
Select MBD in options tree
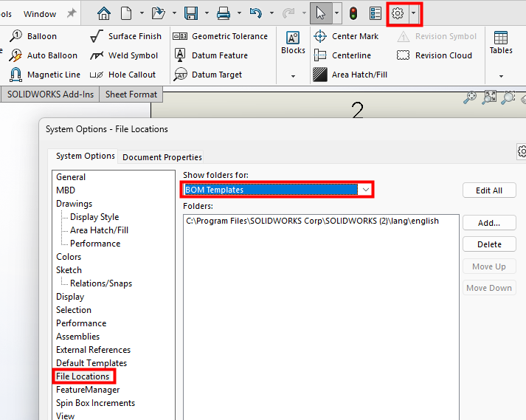click(x=66, y=190)
